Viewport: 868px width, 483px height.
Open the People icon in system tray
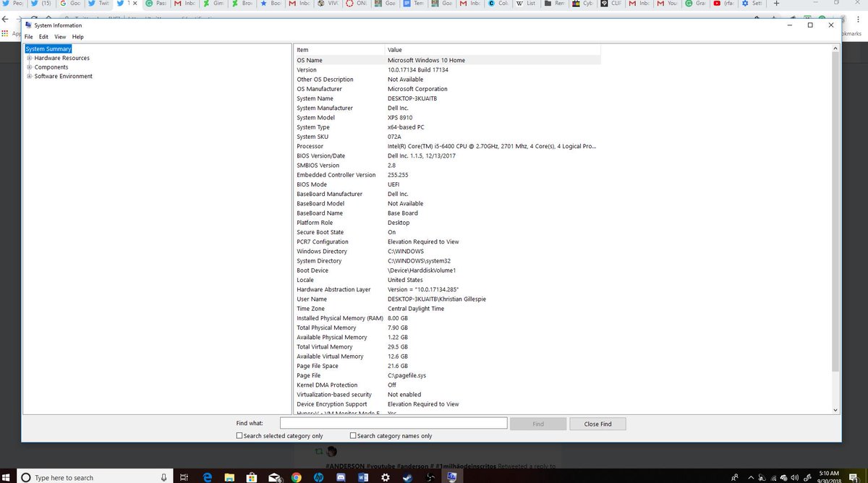point(735,477)
